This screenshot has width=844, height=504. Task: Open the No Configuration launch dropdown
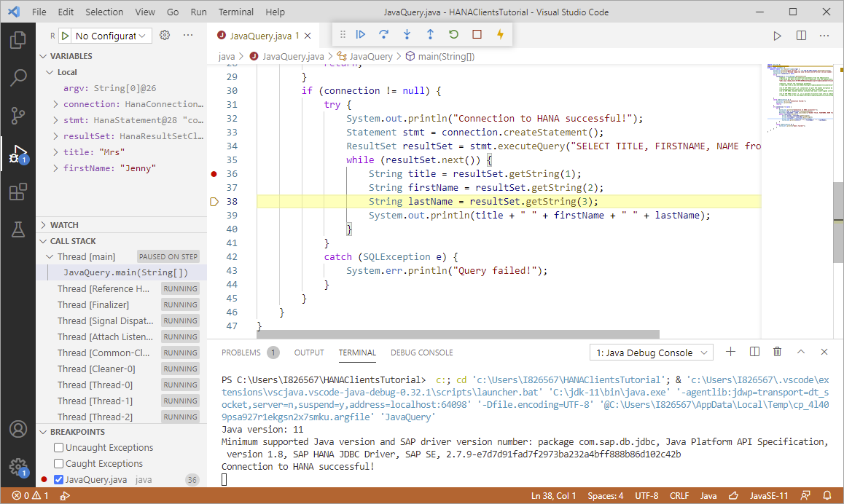pyautogui.click(x=111, y=36)
